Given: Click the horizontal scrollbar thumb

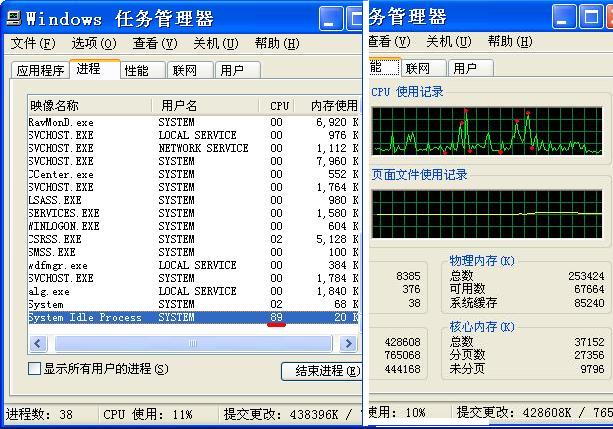Looking at the screenshot, I should (x=194, y=344).
